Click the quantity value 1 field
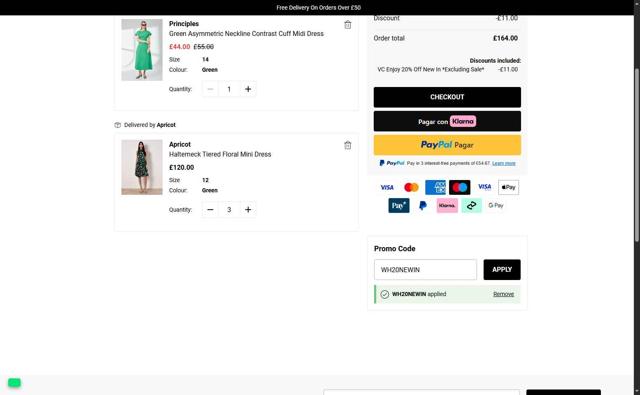Screen dimensions: 640x395 (229, 89)
